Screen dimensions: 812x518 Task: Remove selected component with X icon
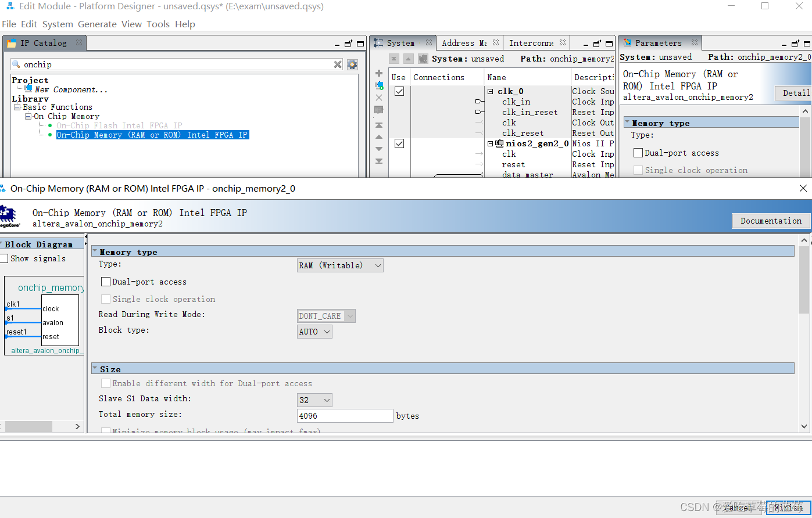point(379,98)
